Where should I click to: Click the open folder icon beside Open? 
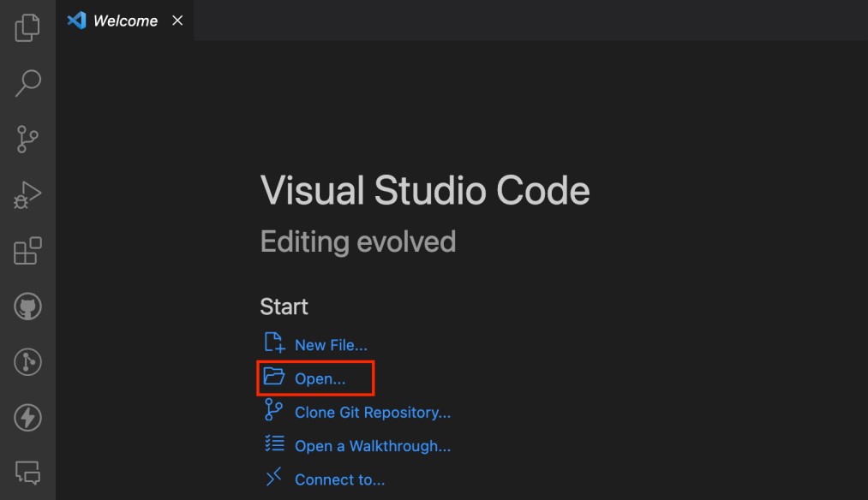point(273,376)
